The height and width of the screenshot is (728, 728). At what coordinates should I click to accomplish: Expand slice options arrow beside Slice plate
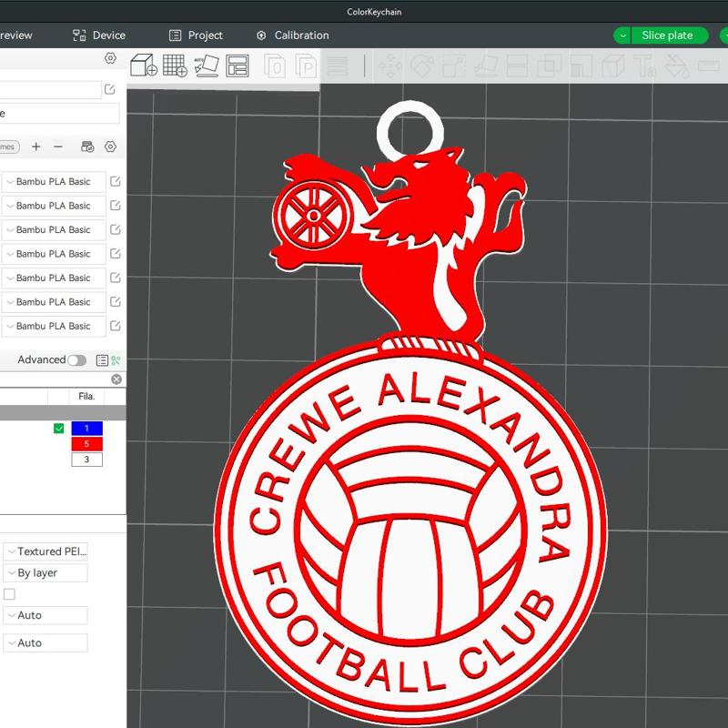(x=622, y=35)
